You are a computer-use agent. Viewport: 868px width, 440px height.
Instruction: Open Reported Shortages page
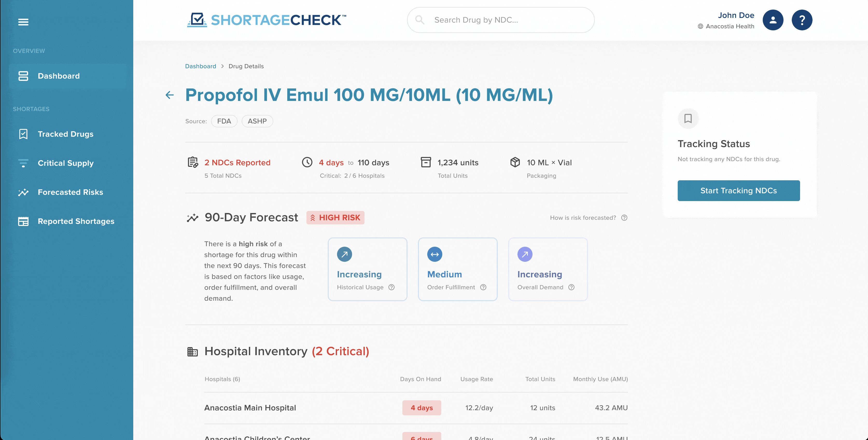76,221
